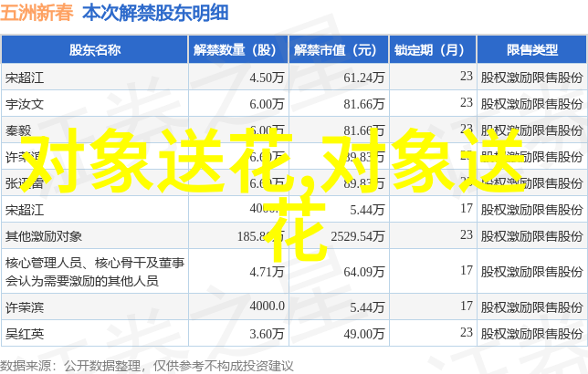Click the 4000.0 quantity cell
Image resolution: width=588 pixels, height=374 pixels.
tap(268, 306)
